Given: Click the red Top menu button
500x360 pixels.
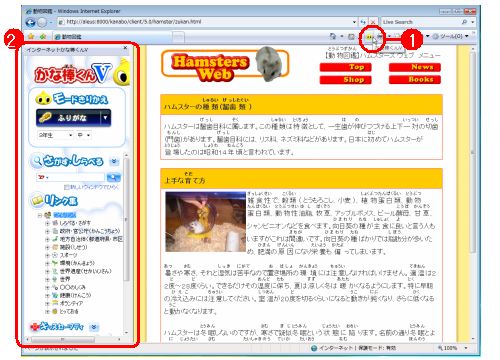Looking at the screenshot, I should (345, 67).
